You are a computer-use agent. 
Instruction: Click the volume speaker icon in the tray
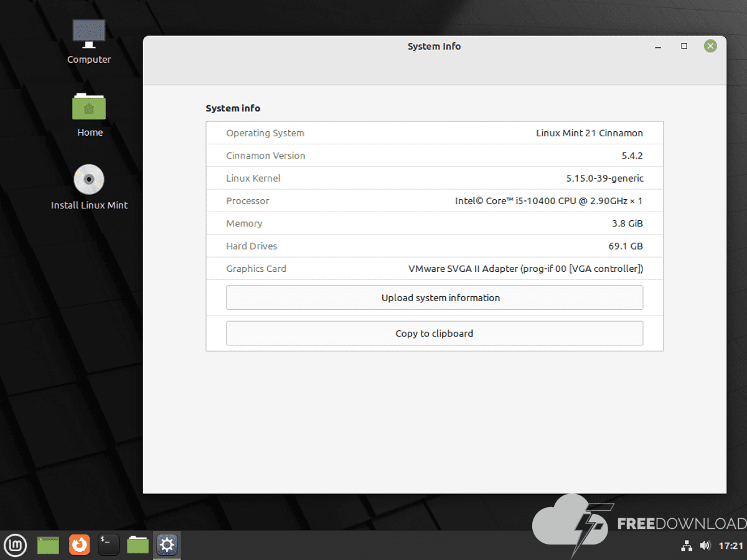click(705, 546)
